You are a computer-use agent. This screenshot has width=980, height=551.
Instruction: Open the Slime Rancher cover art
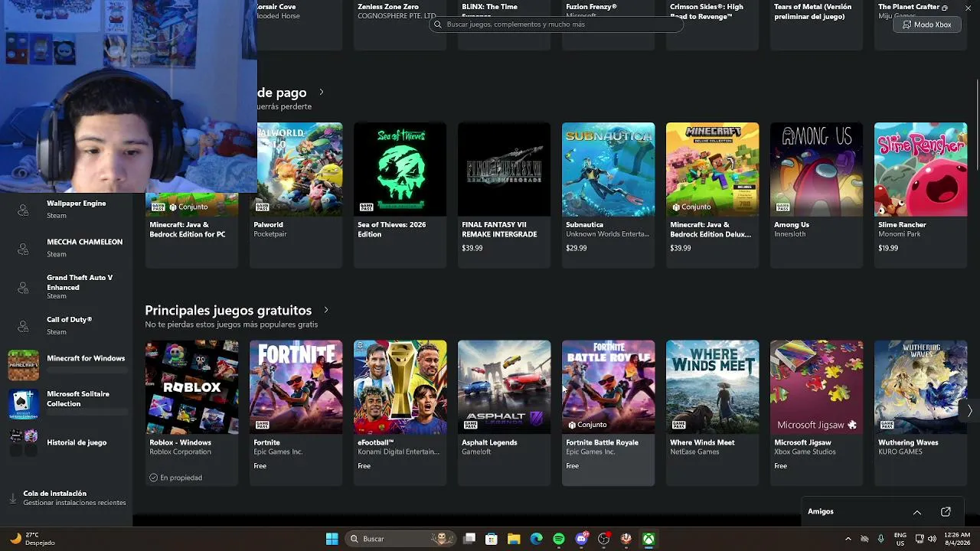click(x=920, y=169)
